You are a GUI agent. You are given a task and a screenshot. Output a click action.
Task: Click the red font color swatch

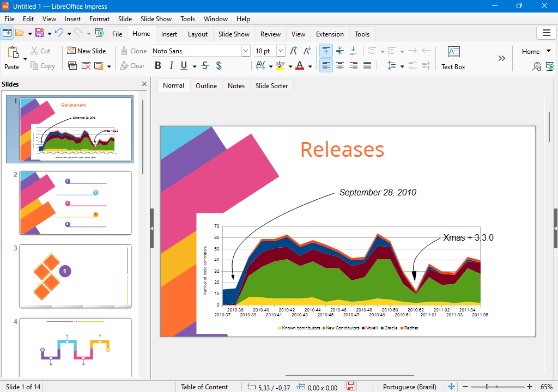300,66
